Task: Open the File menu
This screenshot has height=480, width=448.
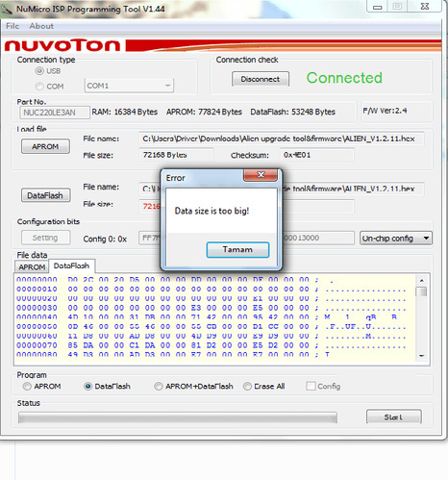Action: coord(12,26)
